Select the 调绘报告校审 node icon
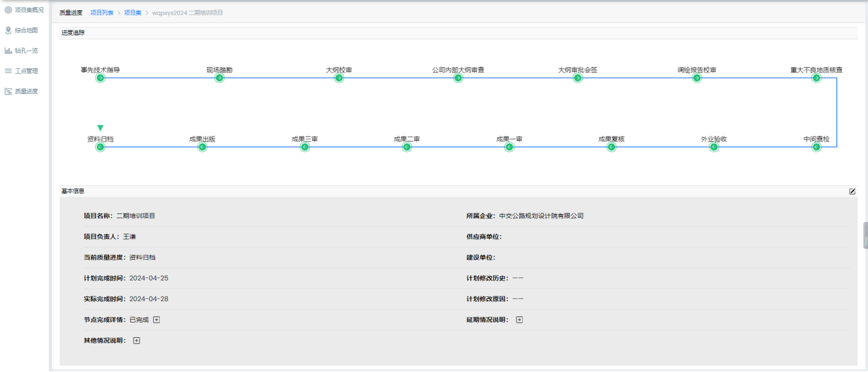Screen dimensions: 868x372 click(697, 78)
